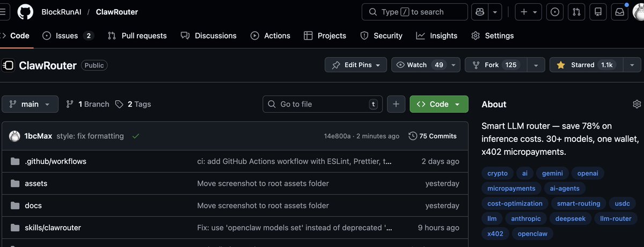Open the ci: add GitHub Actions commit message
The image size is (644, 247).
[295, 161]
